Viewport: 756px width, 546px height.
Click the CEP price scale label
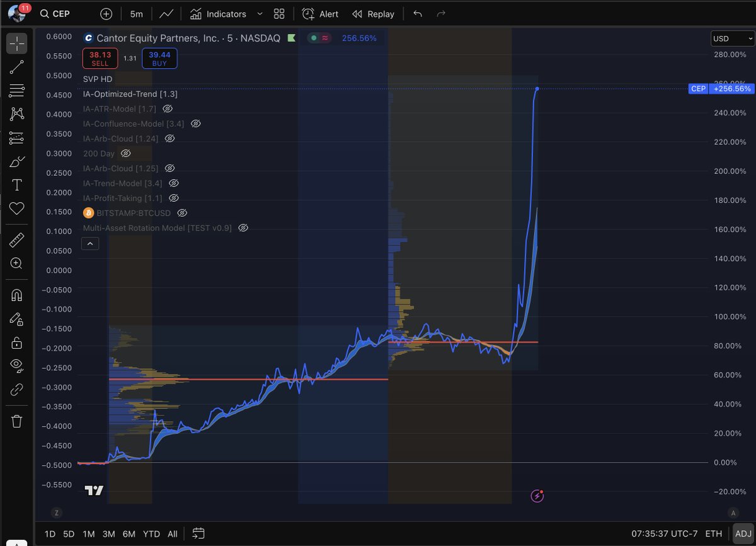[698, 89]
